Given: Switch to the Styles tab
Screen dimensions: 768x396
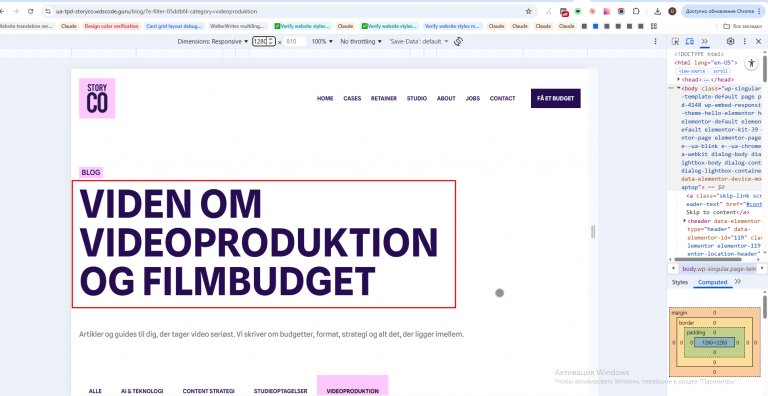Looking at the screenshot, I should 680,282.
